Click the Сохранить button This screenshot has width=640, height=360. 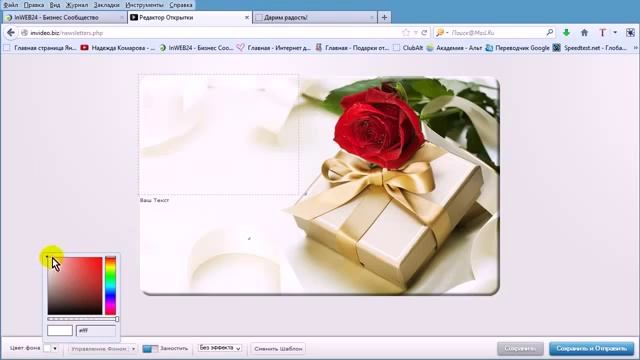click(x=520, y=349)
